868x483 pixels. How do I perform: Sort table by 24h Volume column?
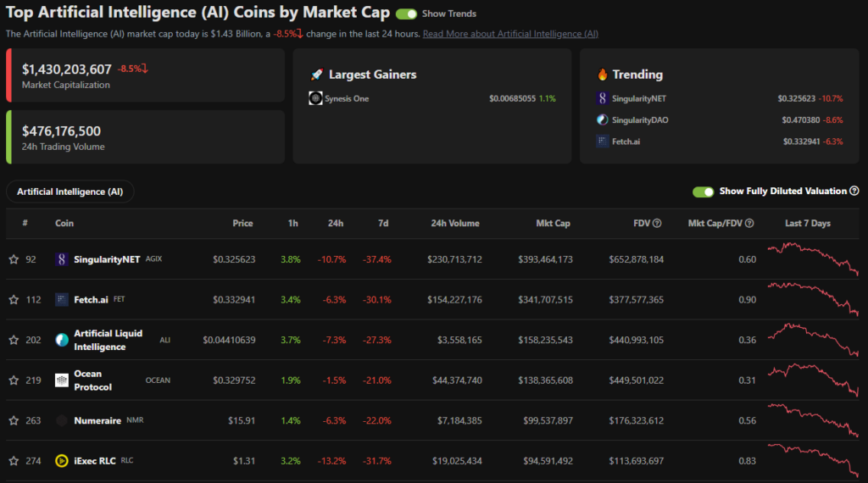(x=455, y=223)
